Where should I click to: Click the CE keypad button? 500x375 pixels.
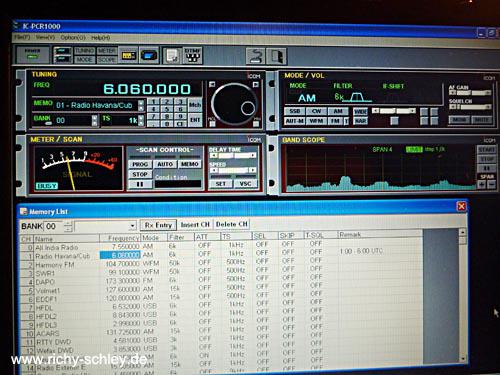180,124
